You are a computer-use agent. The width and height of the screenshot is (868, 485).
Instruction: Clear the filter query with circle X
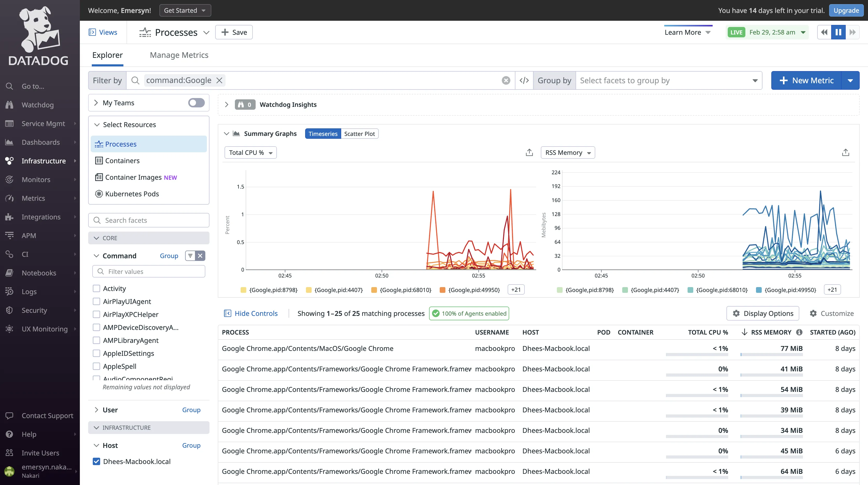(506, 80)
